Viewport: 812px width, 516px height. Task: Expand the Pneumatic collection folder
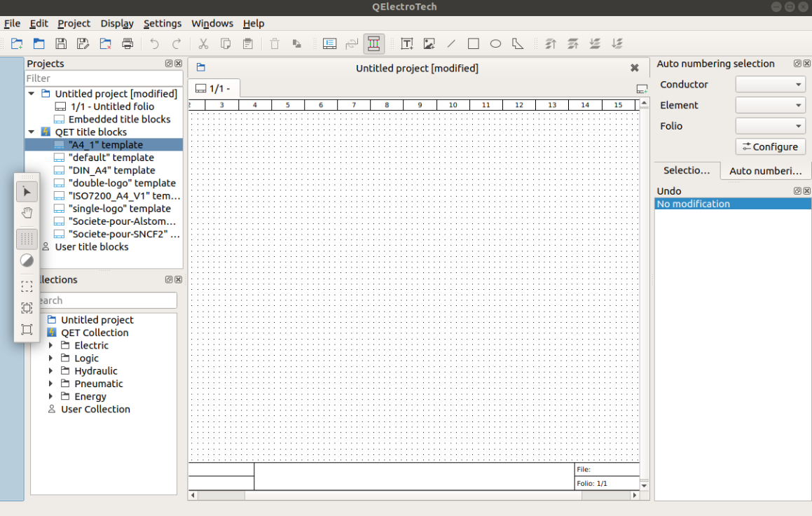click(50, 384)
